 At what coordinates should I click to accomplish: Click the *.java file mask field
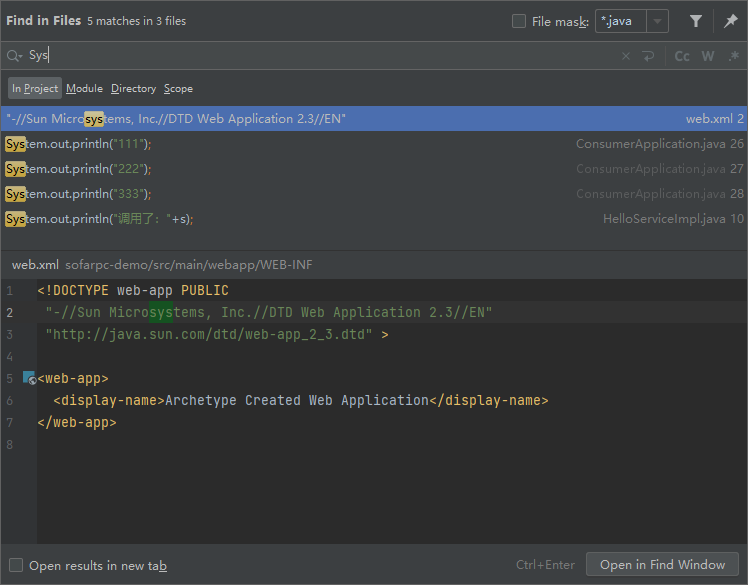pos(621,21)
